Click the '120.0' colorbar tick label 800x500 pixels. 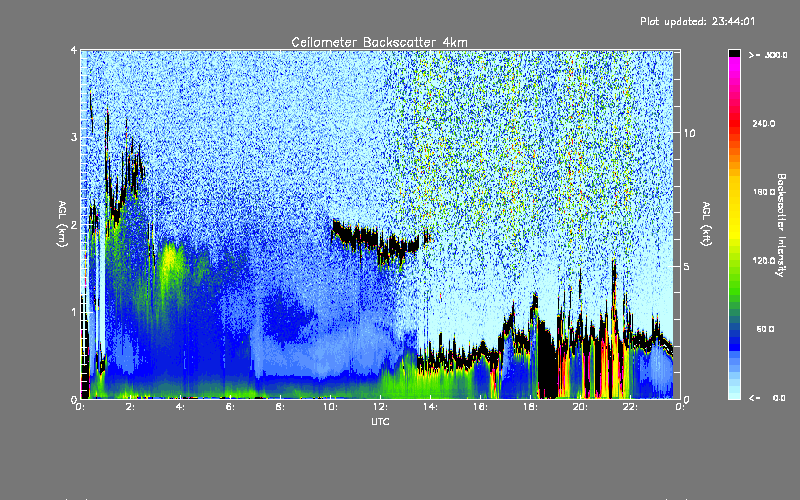(764, 260)
